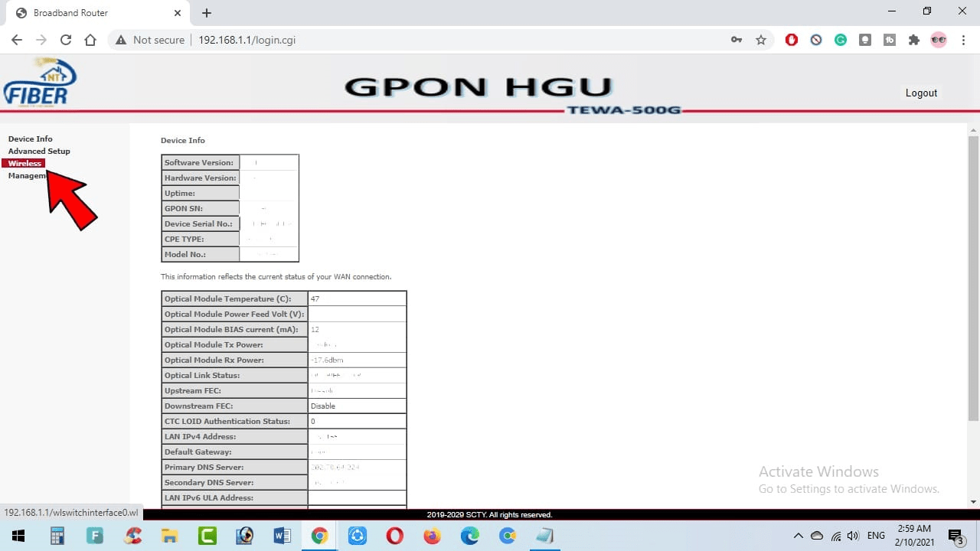Open the Chrome three-dot menu
The width and height of the screenshot is (980, 551).
pyautogui.click(x=963, y=40)
